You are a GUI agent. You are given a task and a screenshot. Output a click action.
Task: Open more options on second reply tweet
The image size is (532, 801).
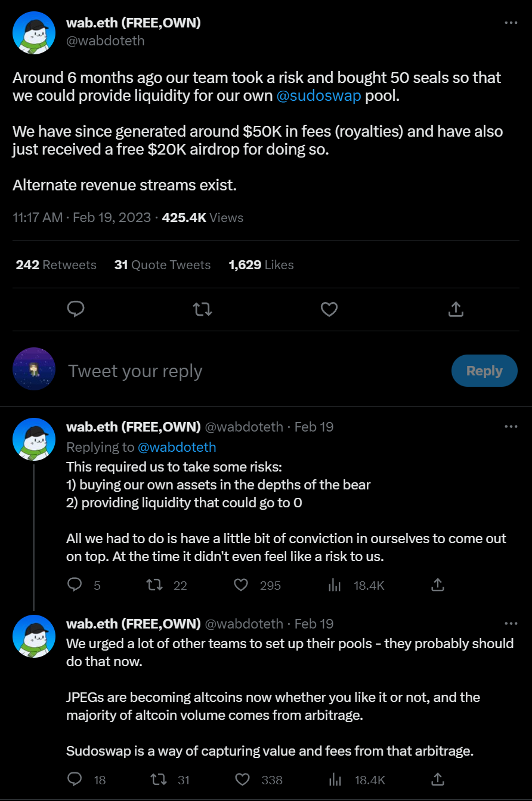tap(511, 624)
